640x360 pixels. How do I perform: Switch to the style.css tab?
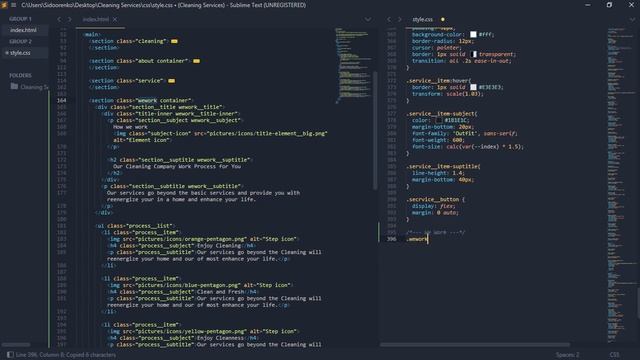click(422, 19)
